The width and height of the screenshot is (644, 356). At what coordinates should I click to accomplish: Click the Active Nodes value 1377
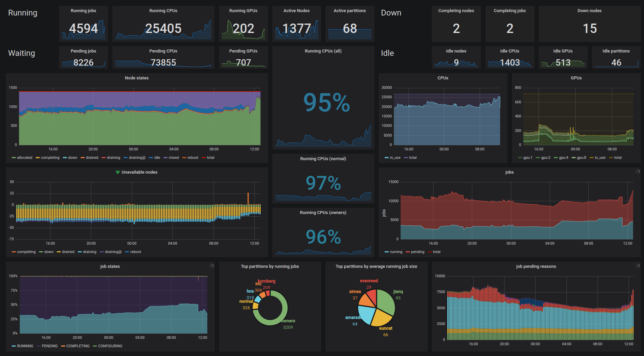[x=296, y=29]
